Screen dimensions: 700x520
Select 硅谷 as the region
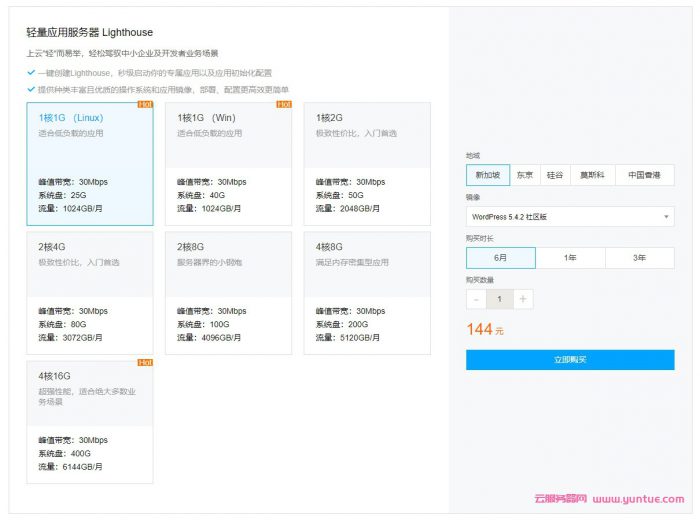point(555,175)
